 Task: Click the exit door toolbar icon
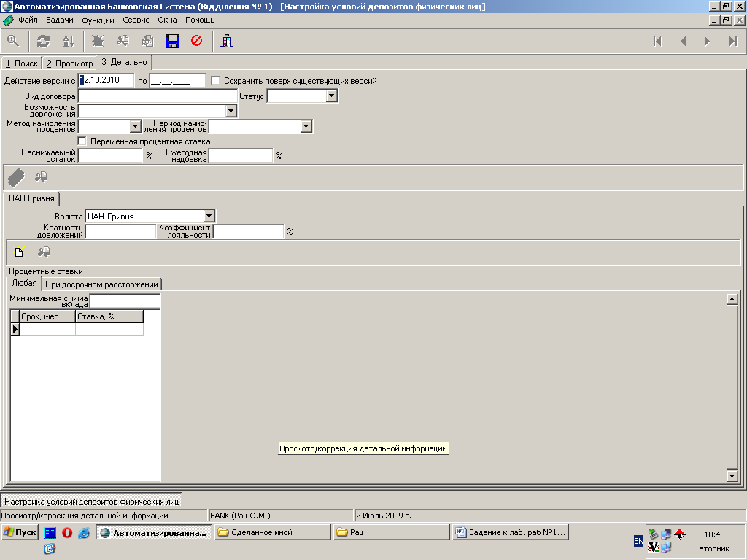[x=227, y=41]
